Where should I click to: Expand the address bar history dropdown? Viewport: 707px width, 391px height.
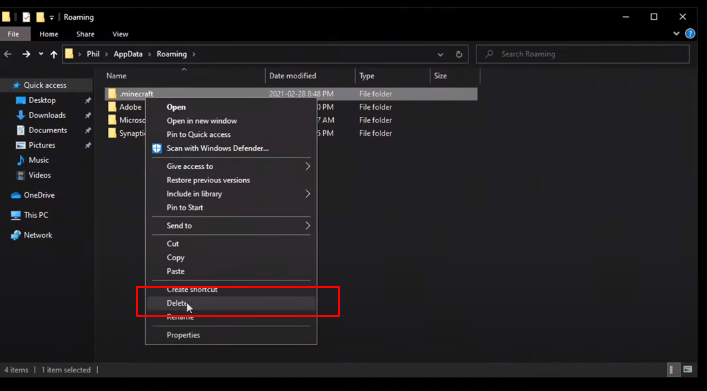(440, 54)
